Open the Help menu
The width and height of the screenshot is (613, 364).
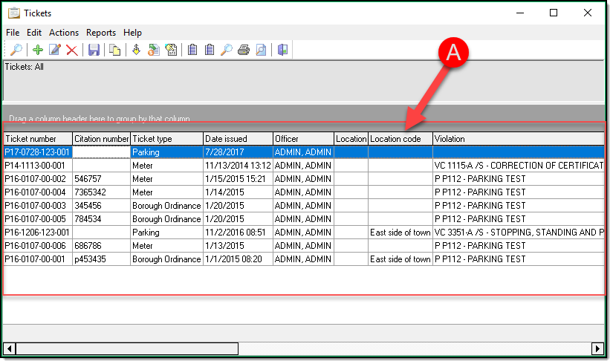[x=132, y=33]
